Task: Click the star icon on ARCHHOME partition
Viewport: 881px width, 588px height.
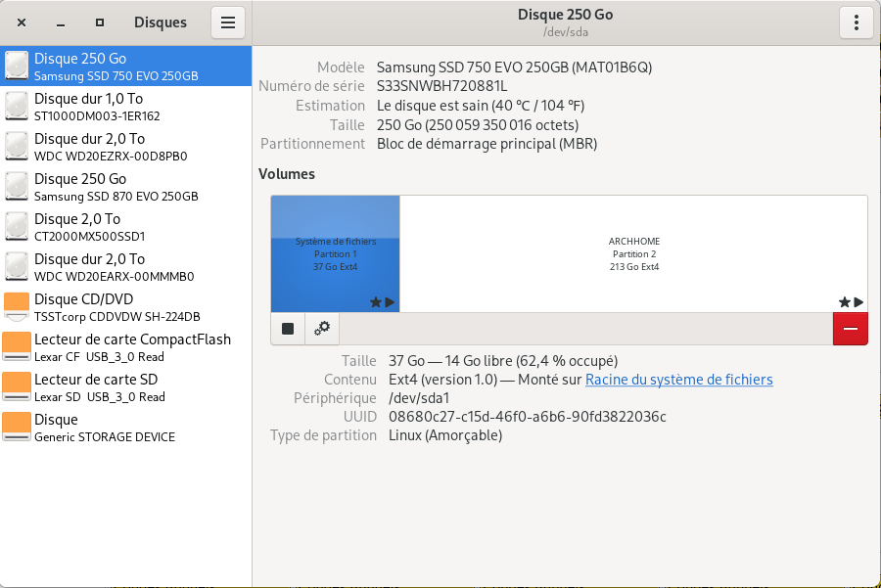Action: [x=844, y=302]
